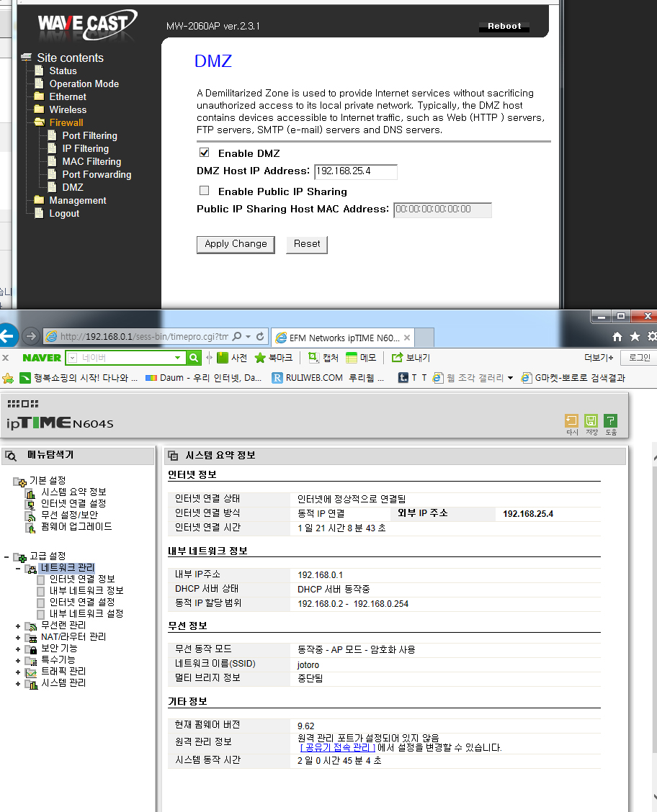Click the Reset button on DMZ page
Viewport: 657px width, 812px height.
[x=307, y=245]
